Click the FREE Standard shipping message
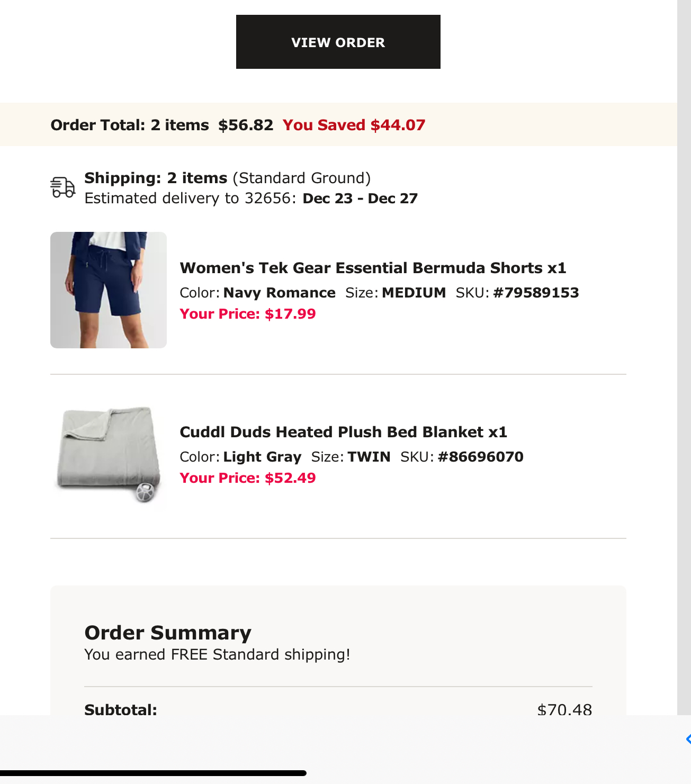Viewport: 691px width, 784px height. [x=217, y=655]
